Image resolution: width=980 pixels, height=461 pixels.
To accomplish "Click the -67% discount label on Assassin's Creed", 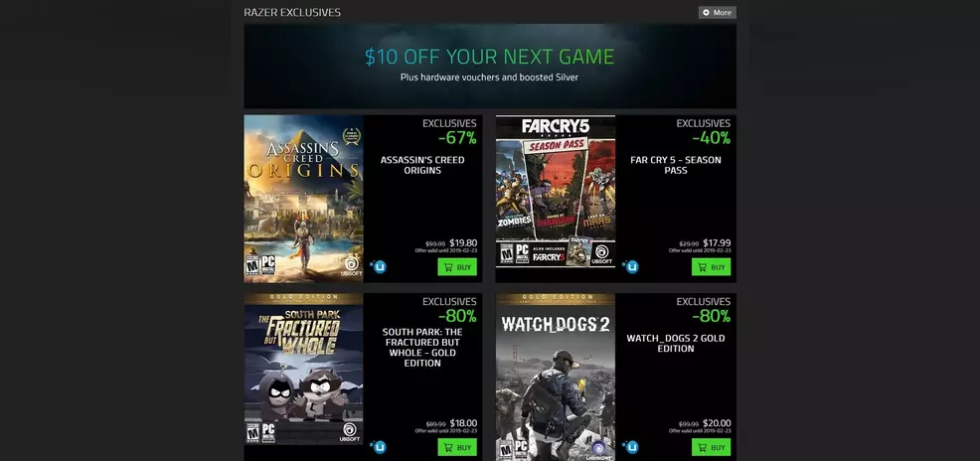I will coord(457,138).
